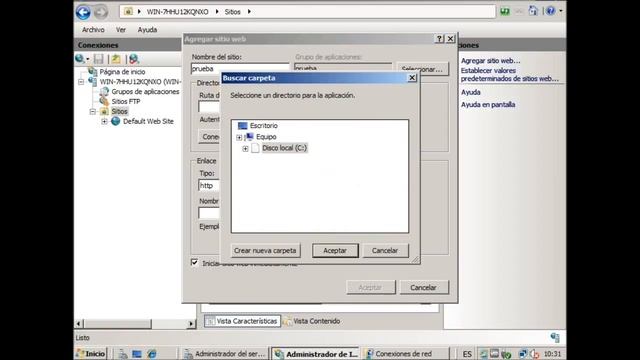Collapse the WIN-7HHU12KQNXO server node
Viewport: 640px width, 360px height.
pos(81,82)
